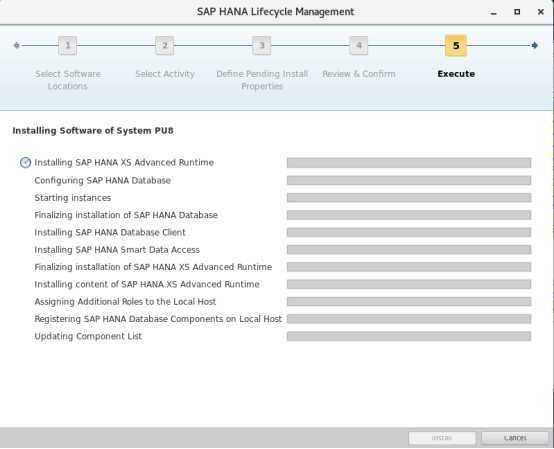This screenshot has height=449, width=554.
Task: Click Installing SAP HANA Smart Data Access
Action: (x=117, y=250)
